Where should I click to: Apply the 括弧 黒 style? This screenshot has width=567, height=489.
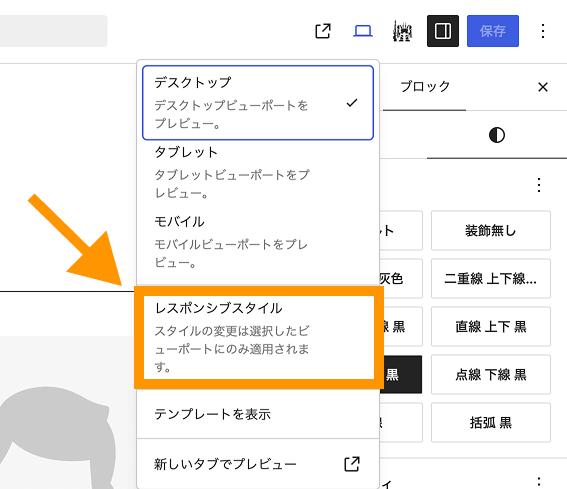pyautogui.click(x=491, y=422)
